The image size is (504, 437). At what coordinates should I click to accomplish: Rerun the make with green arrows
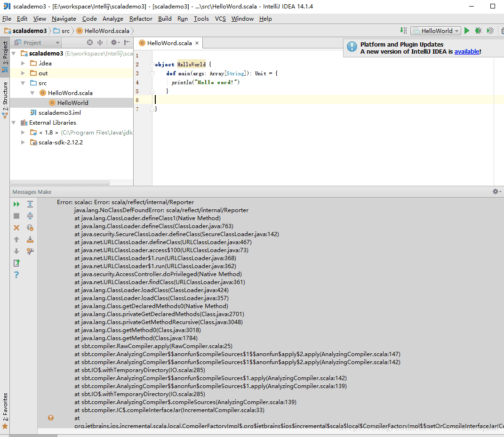tap(16, 204)
